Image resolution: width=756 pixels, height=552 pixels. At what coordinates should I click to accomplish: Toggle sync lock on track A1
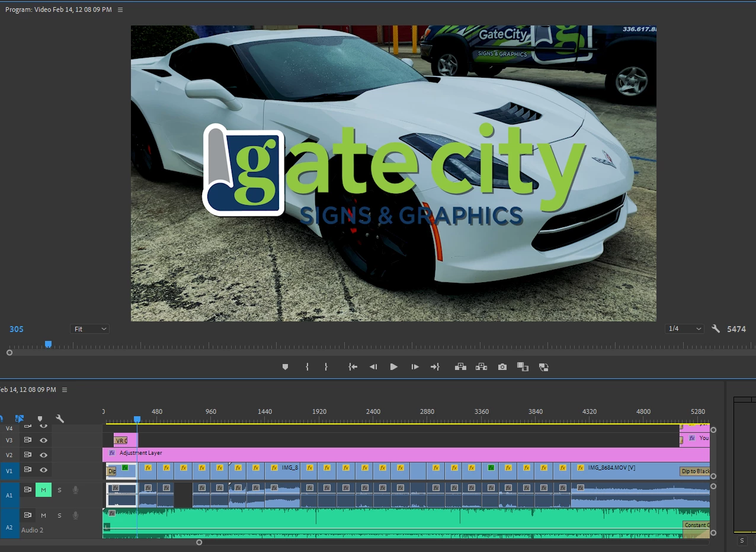(27, 490)
